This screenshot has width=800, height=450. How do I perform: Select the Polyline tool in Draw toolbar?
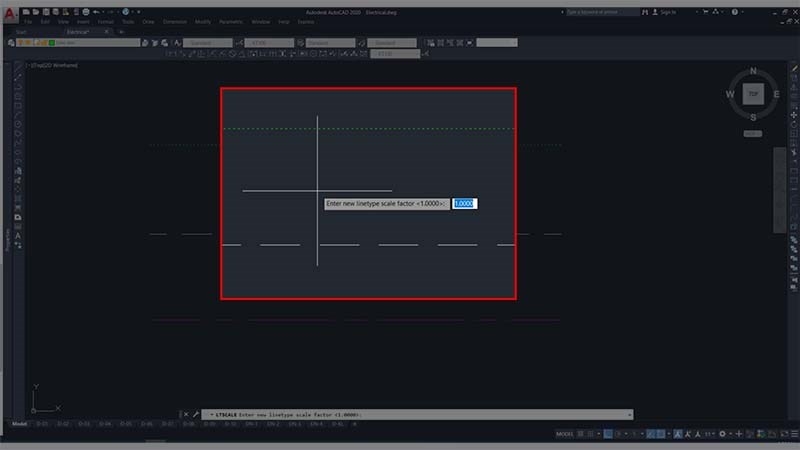coord(18,86)
